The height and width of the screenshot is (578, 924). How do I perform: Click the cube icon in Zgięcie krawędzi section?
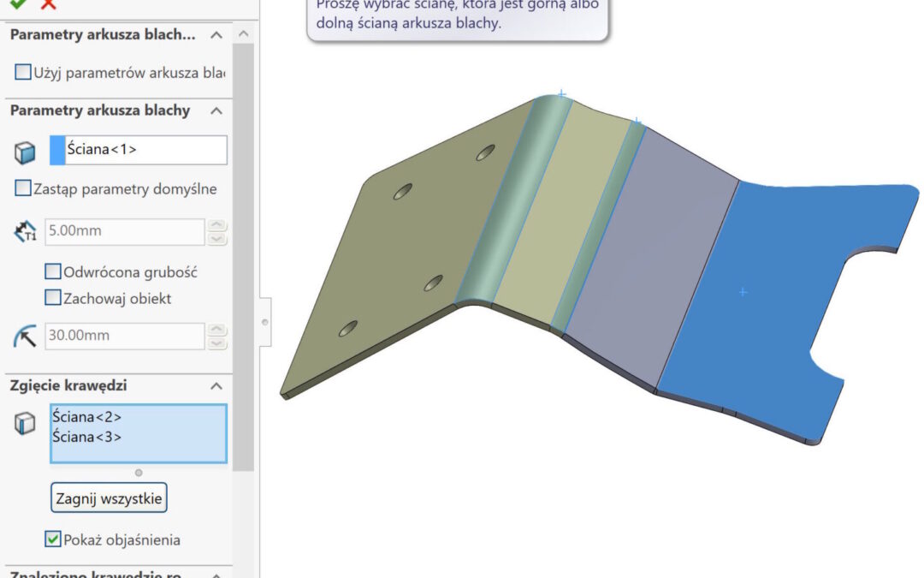26,423
